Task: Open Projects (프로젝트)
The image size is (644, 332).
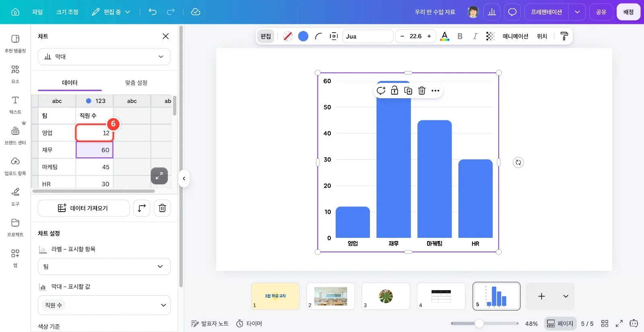Action: pyautogui.click(x=15, y=227)
